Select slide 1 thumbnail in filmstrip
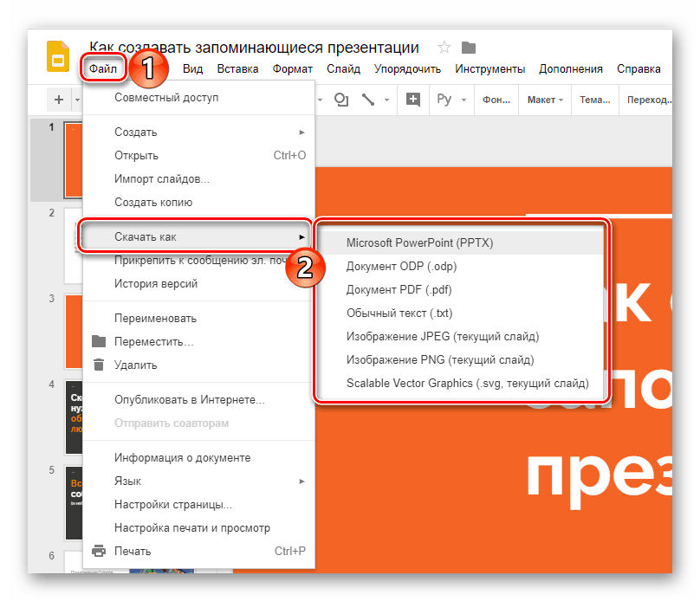Viewport: 700px width, 601px height. (x=74, y=160)
